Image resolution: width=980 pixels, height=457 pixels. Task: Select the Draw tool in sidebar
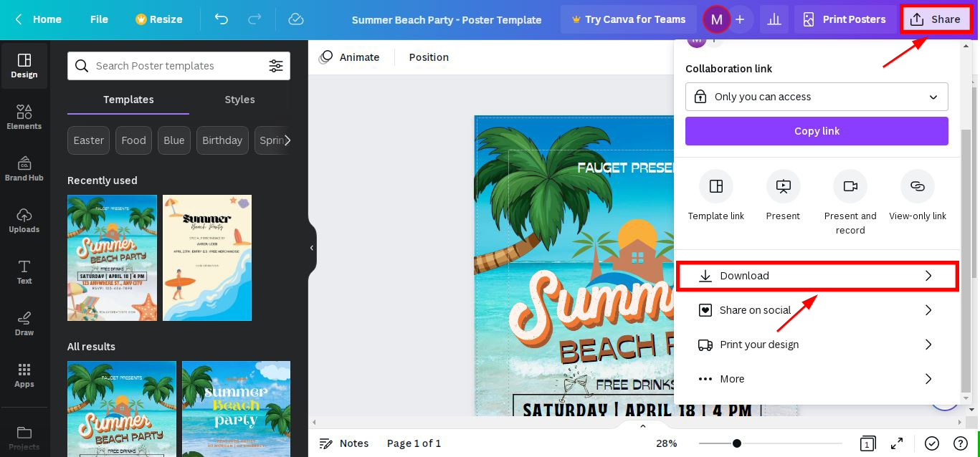coord(24,323)
